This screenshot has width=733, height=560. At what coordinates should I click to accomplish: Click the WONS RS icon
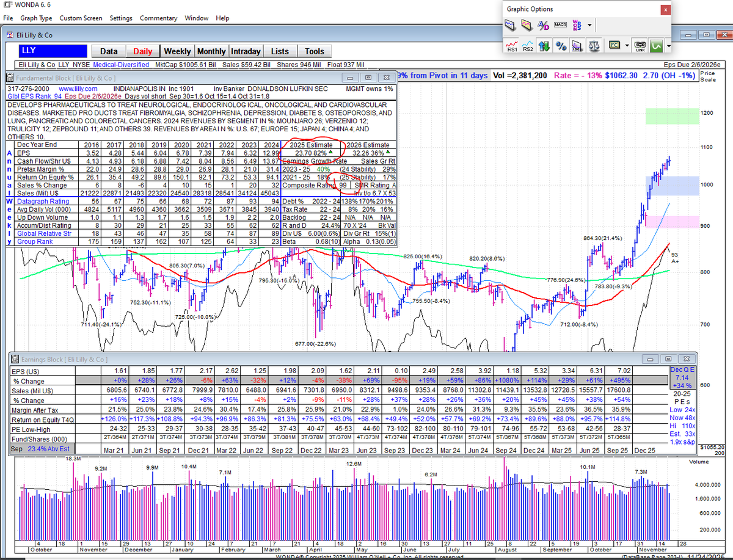(577, 25)
